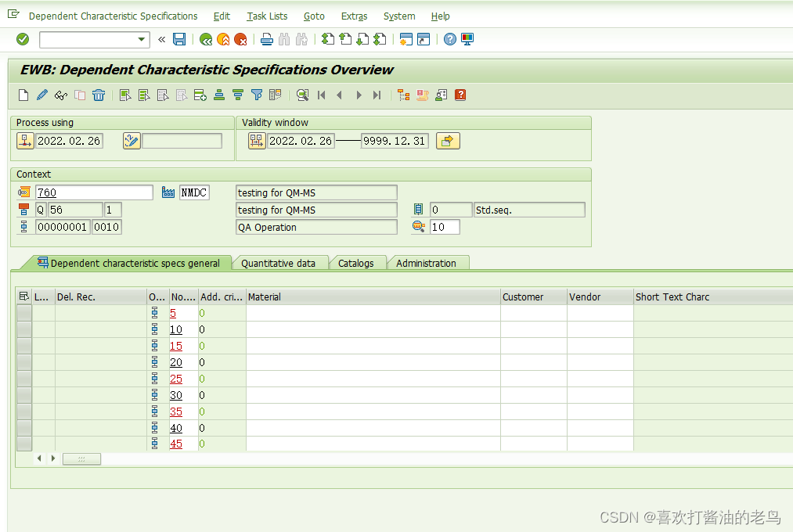
Task: Click the Std.seq. input field
Action: click(x=529, y=210)
